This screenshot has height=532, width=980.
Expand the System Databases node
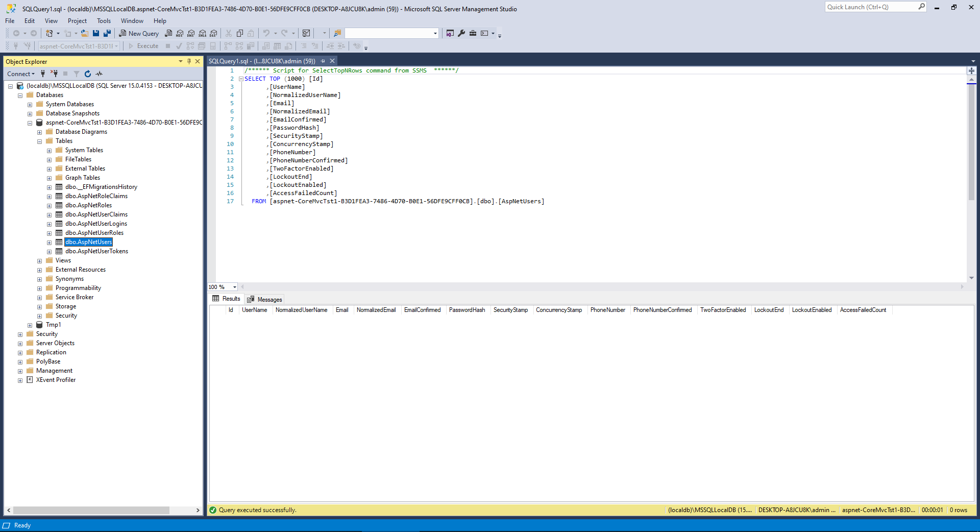click(30, 105)
